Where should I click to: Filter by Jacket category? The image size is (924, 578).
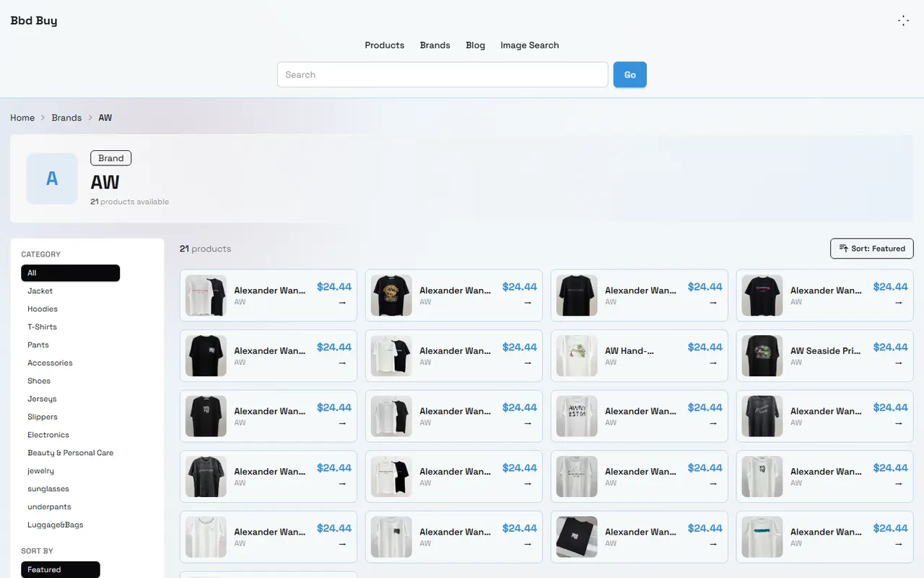coord(40,291)
